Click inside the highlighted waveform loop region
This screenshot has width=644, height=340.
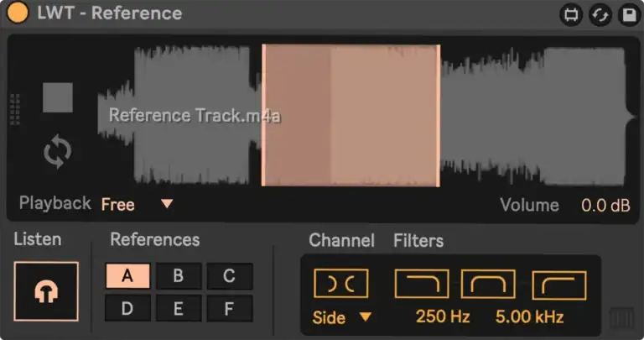click(351, 116)
